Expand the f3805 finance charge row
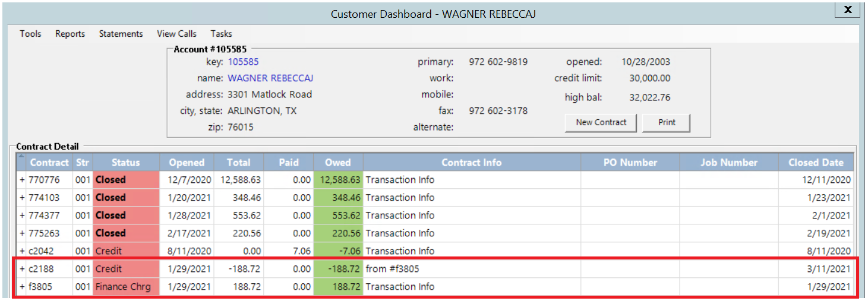The width and height of the screenshot is (868, 301). (x=22, y=287)
